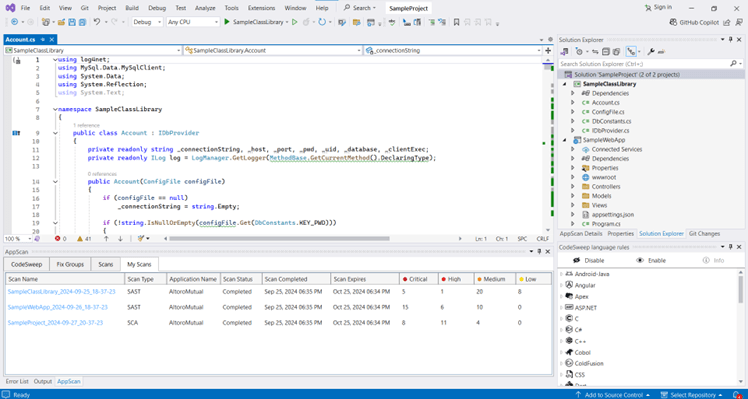The height and width of the screenshot is (399, 748).
Task: Pin the Solution Explorer panel
Action: (x=730, y=40)
